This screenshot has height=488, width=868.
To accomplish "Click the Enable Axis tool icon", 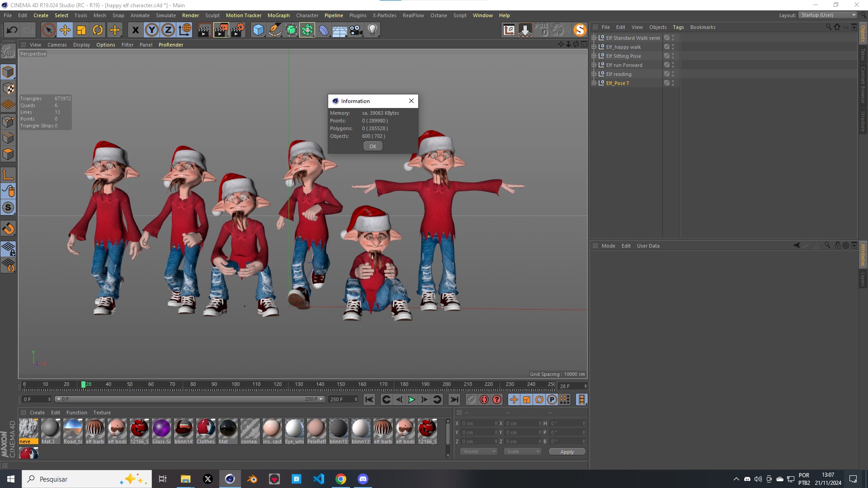I will pyautogui.click(x=8, y=175).
